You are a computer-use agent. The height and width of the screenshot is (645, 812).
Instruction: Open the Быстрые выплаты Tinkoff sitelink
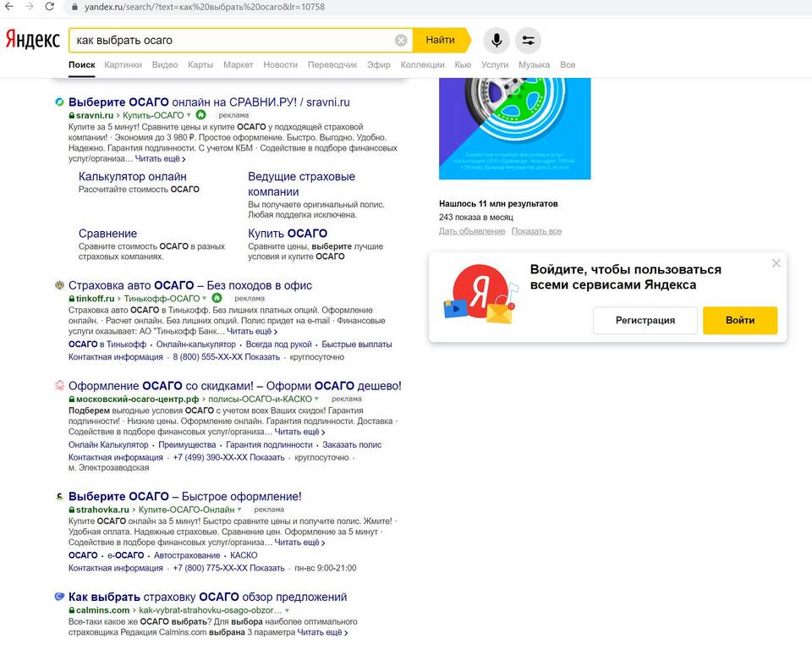pyautogui.click(x=357, y=344)
